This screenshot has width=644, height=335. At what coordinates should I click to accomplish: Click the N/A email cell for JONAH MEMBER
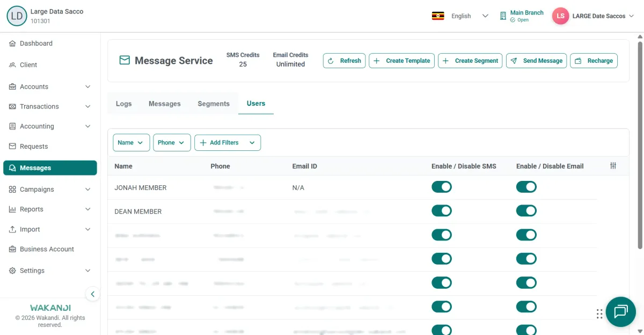coord(298,188)
